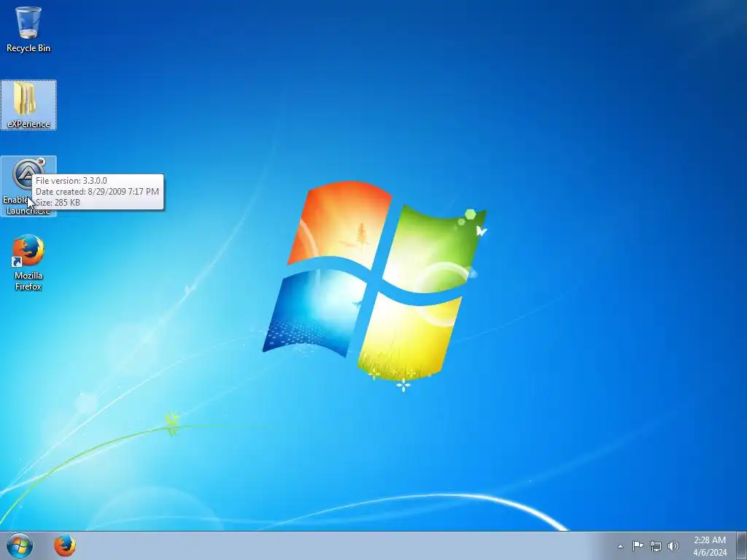Launch Firefox from the taskbar

click(65, 545)
